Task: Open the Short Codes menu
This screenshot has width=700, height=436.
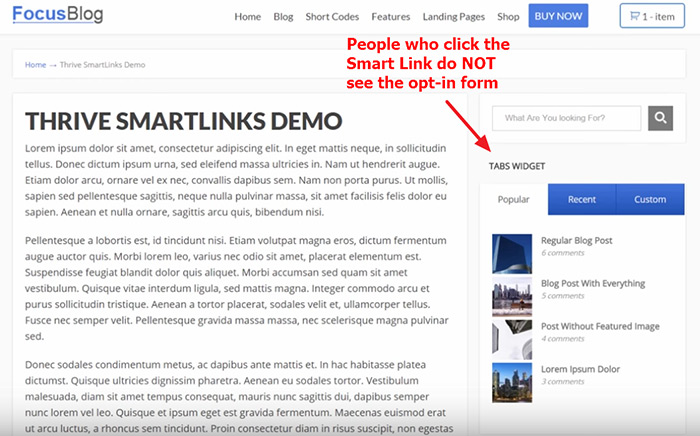Action: click(332, 17)
